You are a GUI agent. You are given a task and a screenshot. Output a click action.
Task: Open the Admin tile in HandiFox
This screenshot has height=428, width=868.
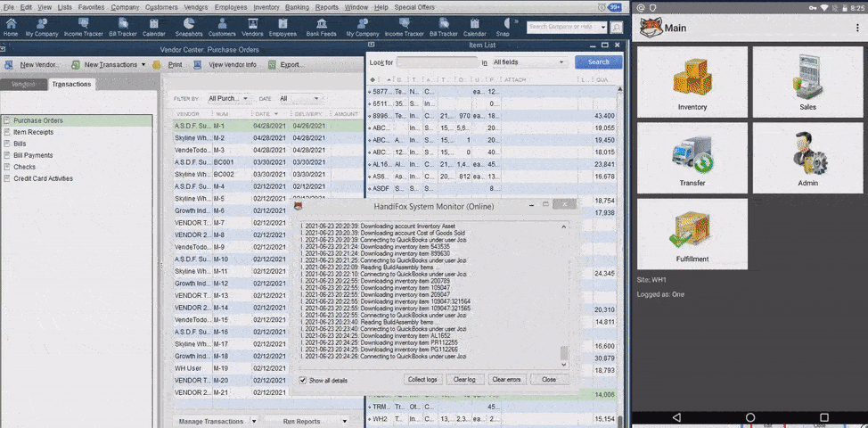point(807,158)
